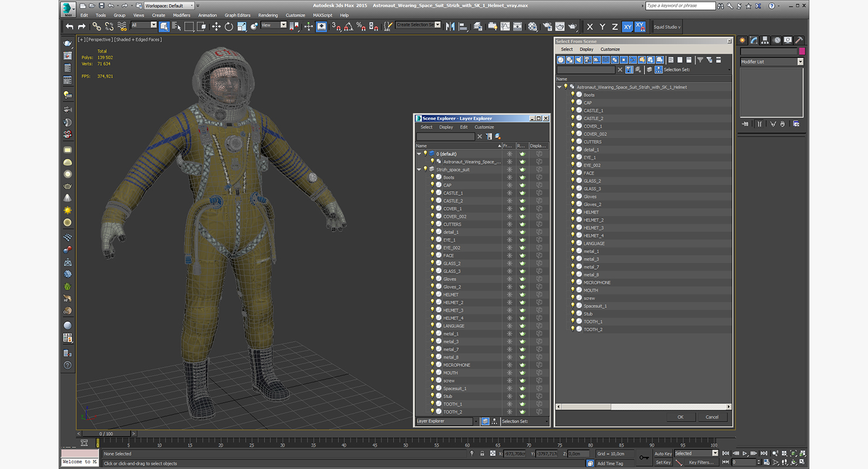
Task: Open the reference coordinate View dropdown
Action: (x=273, y=25)
